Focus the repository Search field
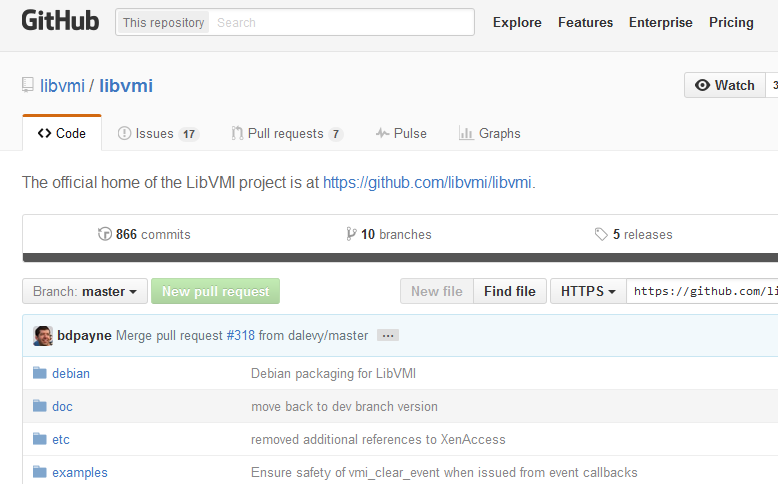 pyautogui.click(x=341, y=22)
